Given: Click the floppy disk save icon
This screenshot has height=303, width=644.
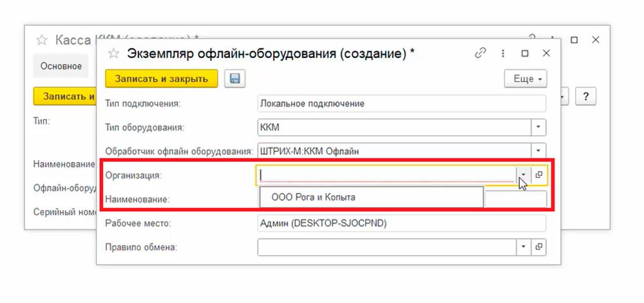Looking at the screenshot, I should [x=234, y=79].
